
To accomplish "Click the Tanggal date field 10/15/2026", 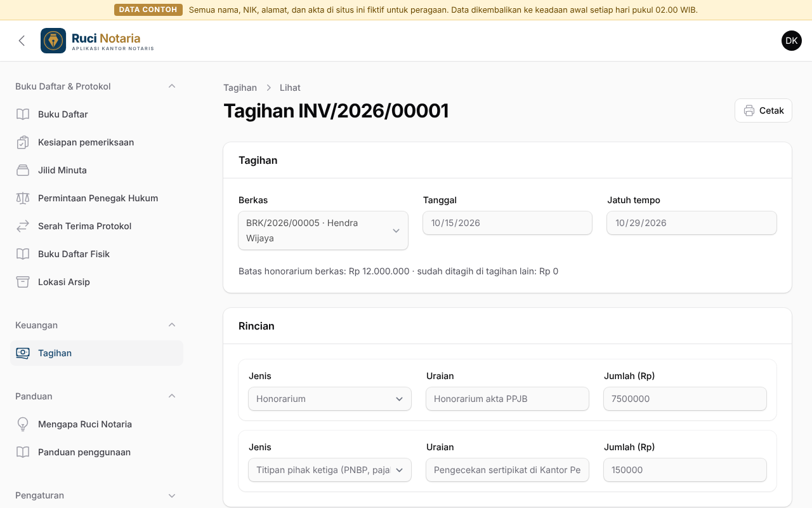I will 507,223.
